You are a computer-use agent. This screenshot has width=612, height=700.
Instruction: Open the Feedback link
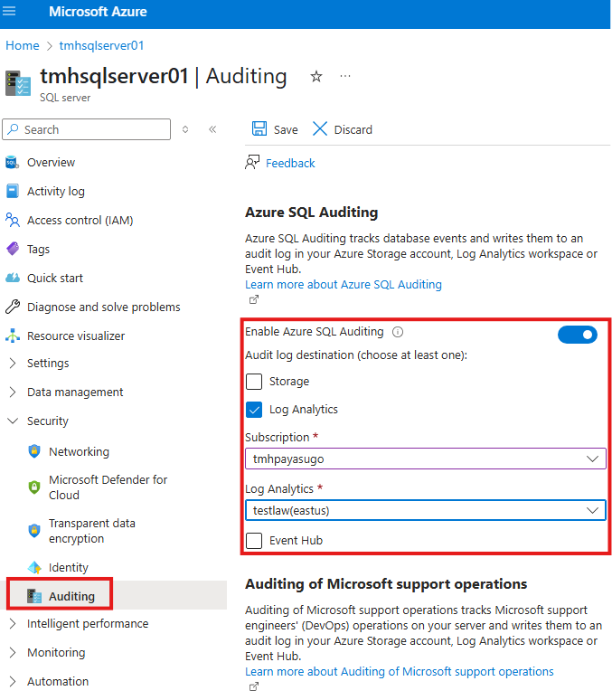tap(290, 163)
